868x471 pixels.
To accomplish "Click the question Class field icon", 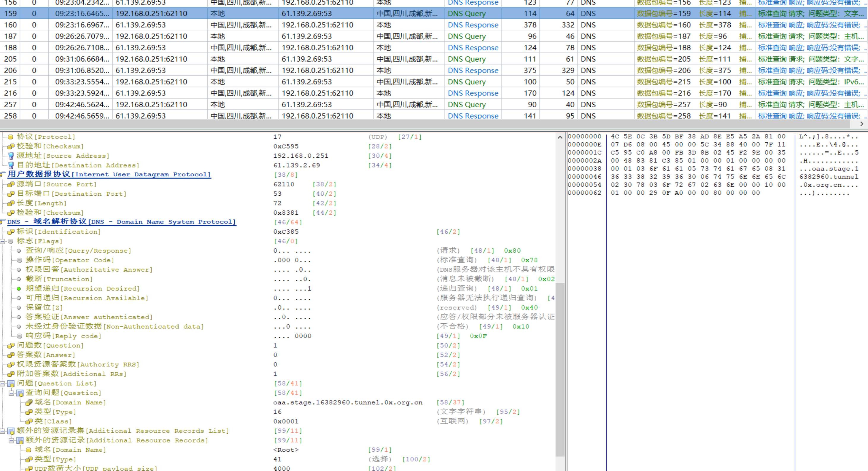I will point(29,421).
